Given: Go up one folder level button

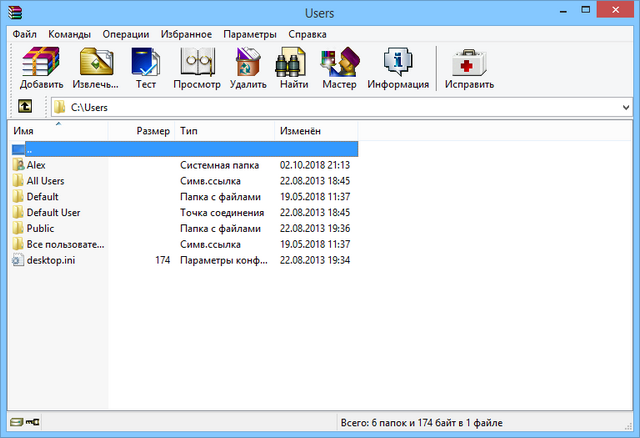Looking at the screenshot, I should coord(24,107).
